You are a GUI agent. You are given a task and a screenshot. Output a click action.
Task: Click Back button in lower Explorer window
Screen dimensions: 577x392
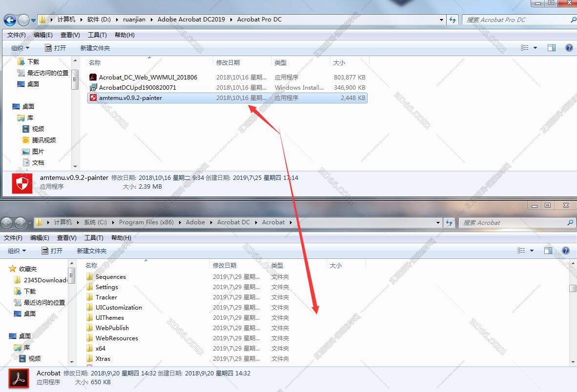7,223
